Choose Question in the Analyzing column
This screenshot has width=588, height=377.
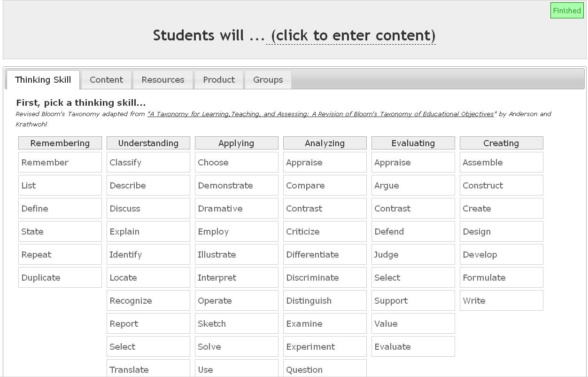[325, 369]
